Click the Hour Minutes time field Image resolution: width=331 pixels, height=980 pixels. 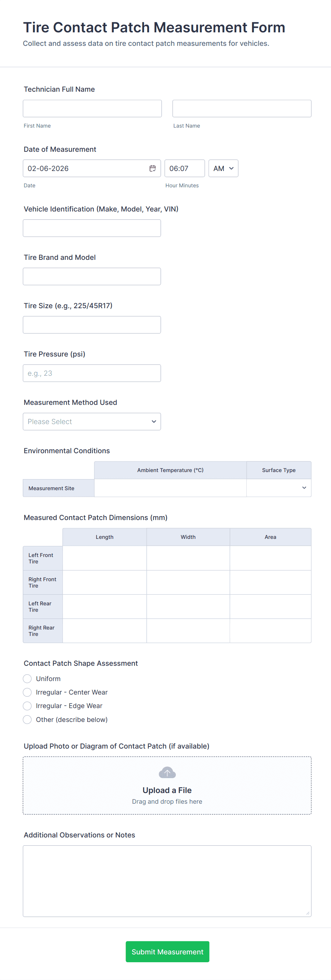pyautogui.click(x=184, y=168)
